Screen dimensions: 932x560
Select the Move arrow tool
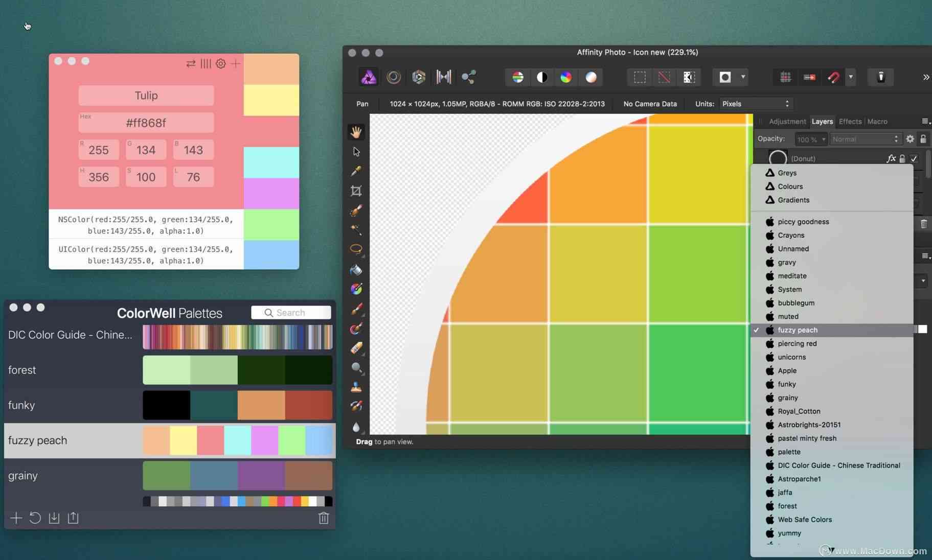point(356,152)
